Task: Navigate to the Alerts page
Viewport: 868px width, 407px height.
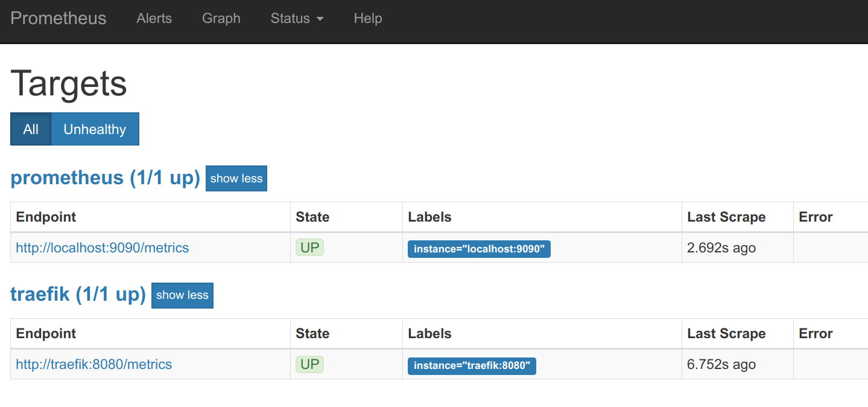Action: (x=154, y=19)
